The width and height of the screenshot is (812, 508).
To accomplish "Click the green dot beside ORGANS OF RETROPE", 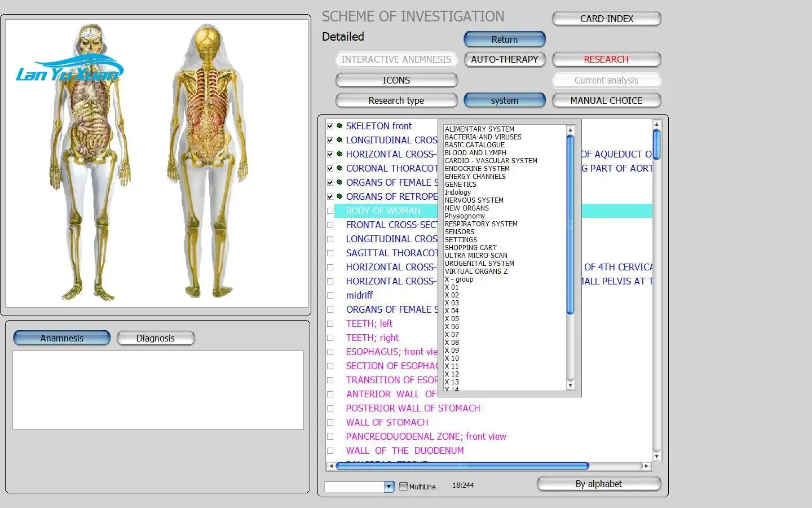I will point(339,196).
